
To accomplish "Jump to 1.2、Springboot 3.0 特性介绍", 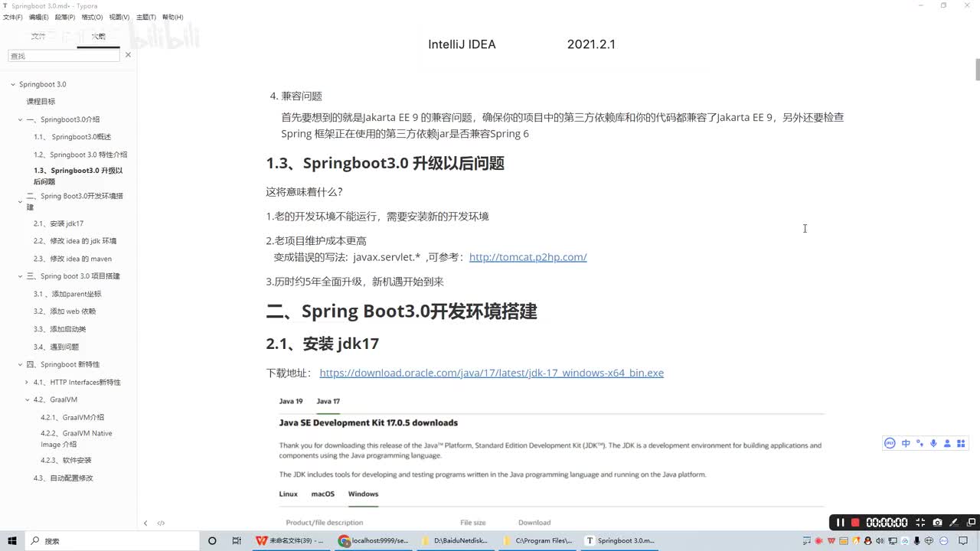I will (x=80, y=155).
